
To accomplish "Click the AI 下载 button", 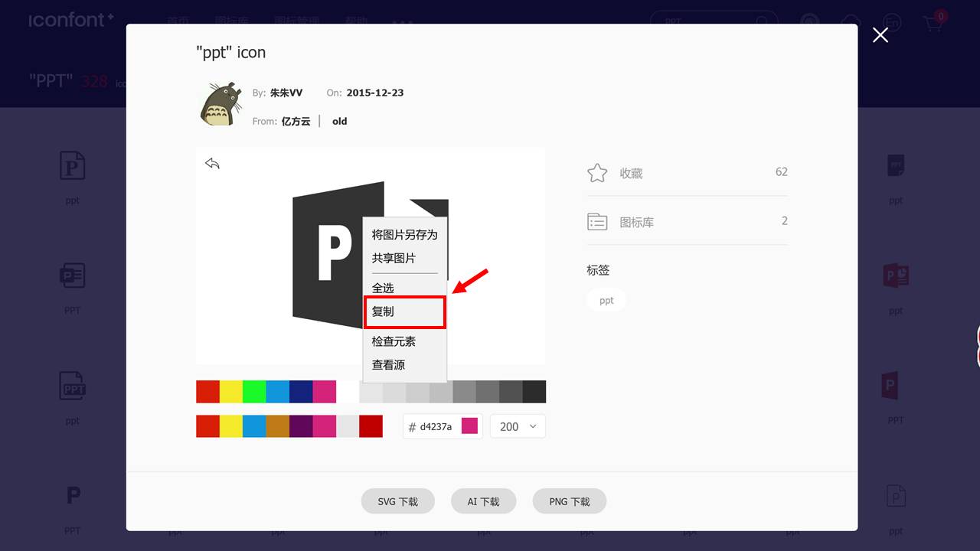I will [x=483, y=501].
